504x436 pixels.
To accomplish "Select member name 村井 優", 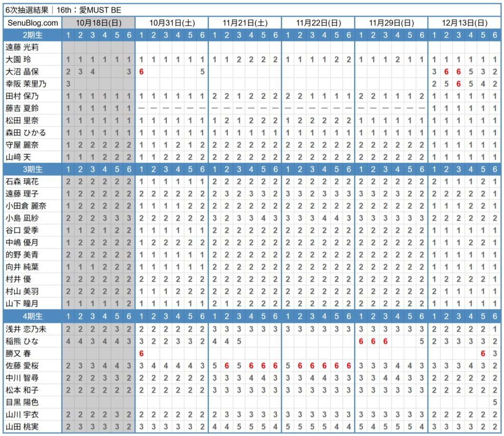I will [x=19, y=280].
